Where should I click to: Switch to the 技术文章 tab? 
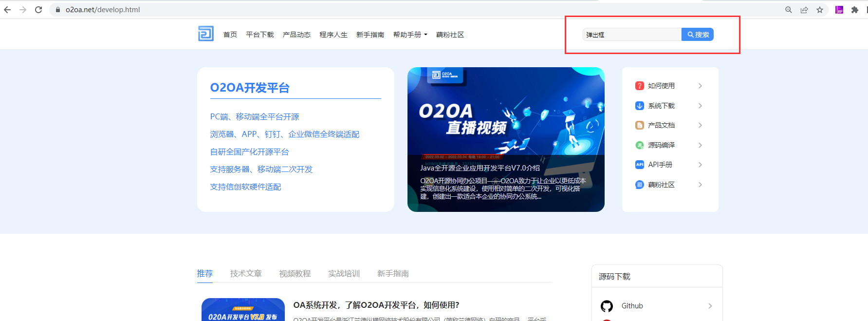pyautogui.click(x=246, y=274)
